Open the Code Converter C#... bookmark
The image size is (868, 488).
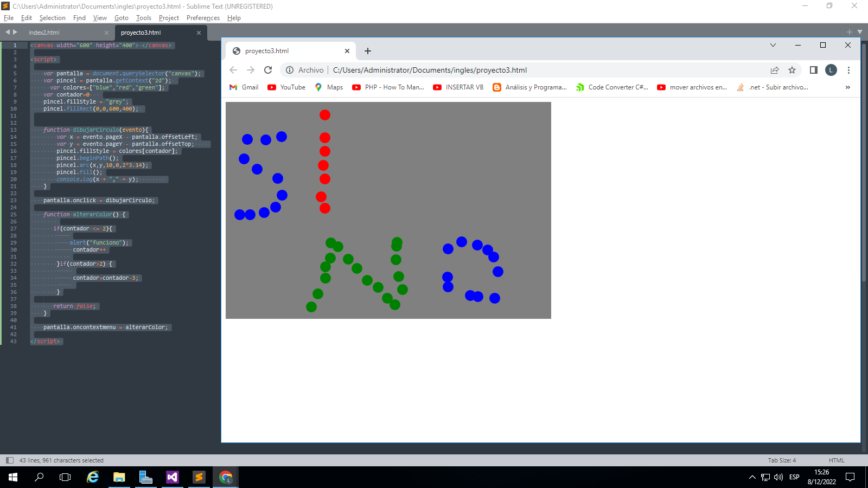pyautogui.click(x=612, y=87)
